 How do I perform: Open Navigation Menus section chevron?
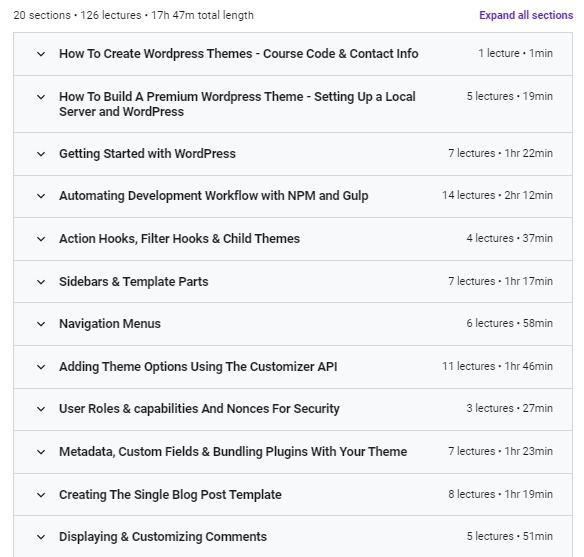pos(41,324)
